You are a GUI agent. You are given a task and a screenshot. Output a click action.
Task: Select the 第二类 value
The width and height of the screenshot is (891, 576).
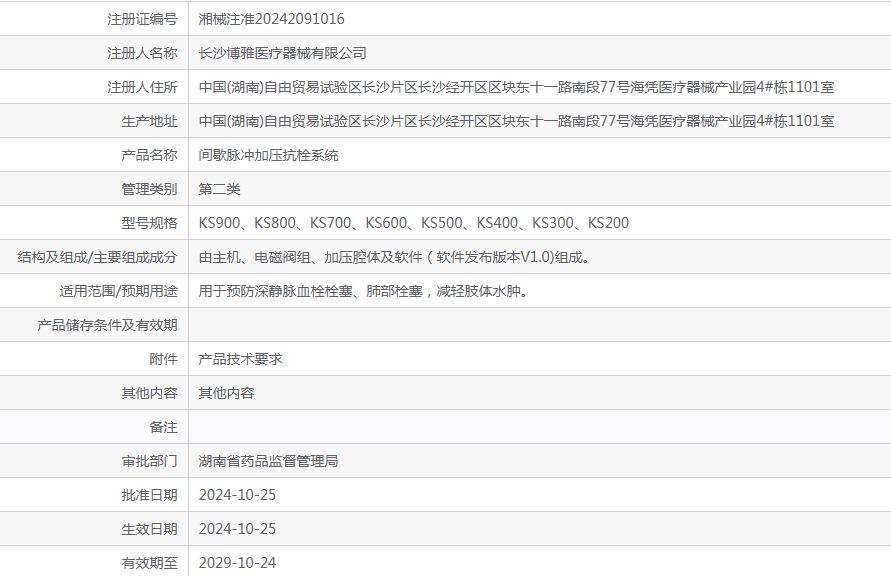pyautogui.click(x=219, y=189)
